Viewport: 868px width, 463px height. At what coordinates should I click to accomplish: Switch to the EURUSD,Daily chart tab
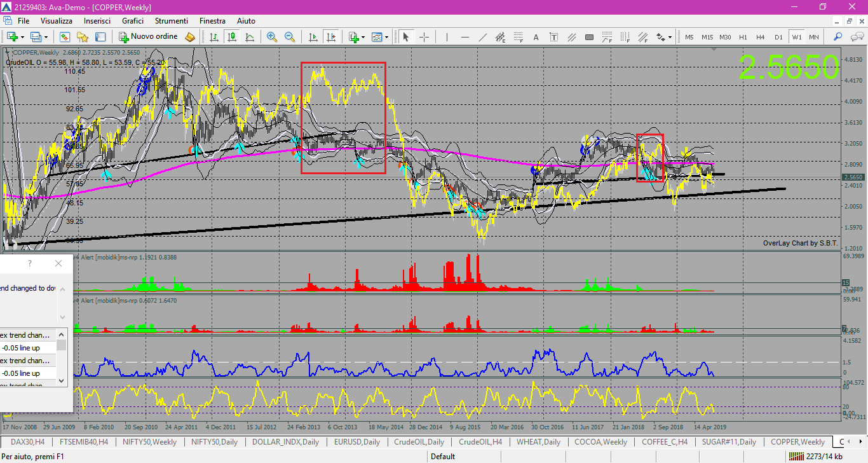click(356, 441)
